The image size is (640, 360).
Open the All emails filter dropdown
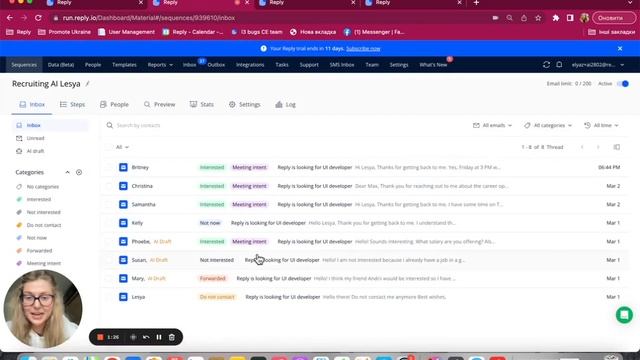click(x=492, y=125)
